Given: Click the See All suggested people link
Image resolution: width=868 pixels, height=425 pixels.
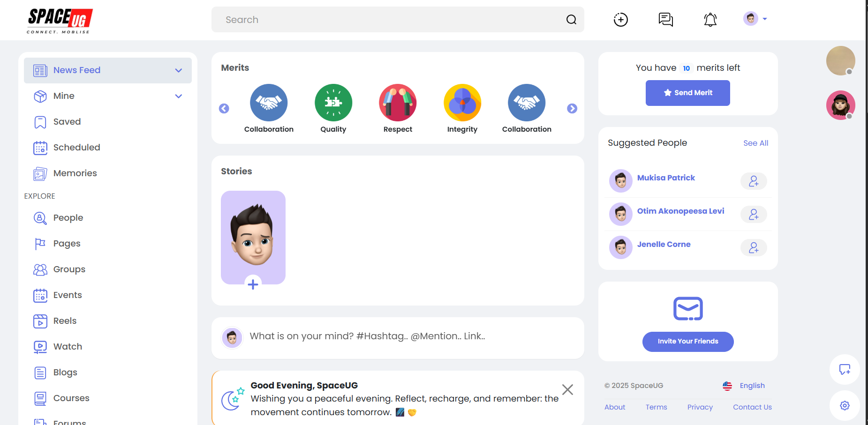Looking at the screenshot, I should coord(755,143).
